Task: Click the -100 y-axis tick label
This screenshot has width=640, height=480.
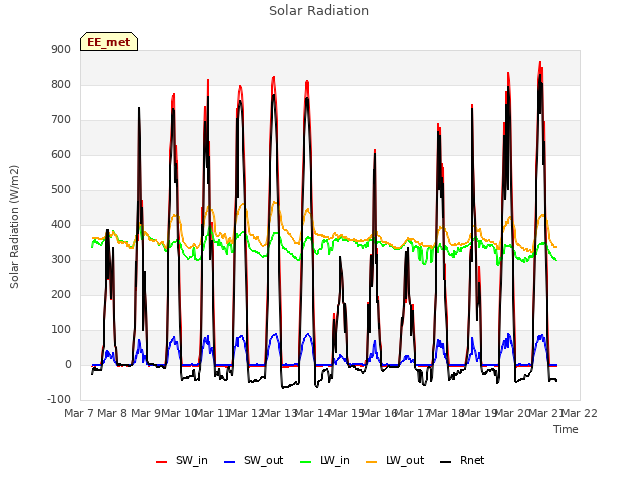Action: pyautogui.click(x=59, y=399)
